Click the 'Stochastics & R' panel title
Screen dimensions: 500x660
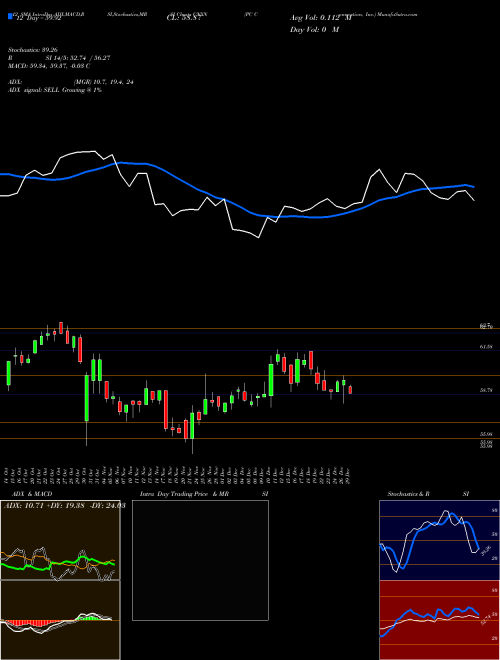pos(408,494)
